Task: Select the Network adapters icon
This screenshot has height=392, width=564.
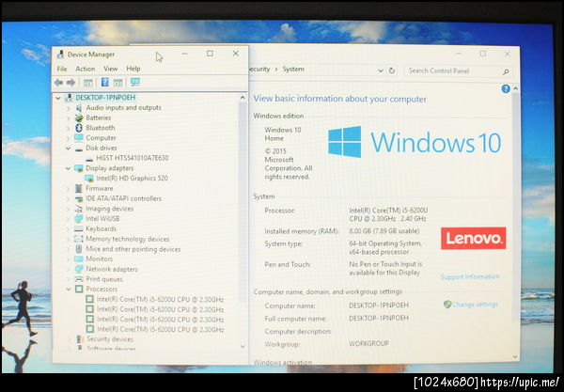Action: pos(79,269)
